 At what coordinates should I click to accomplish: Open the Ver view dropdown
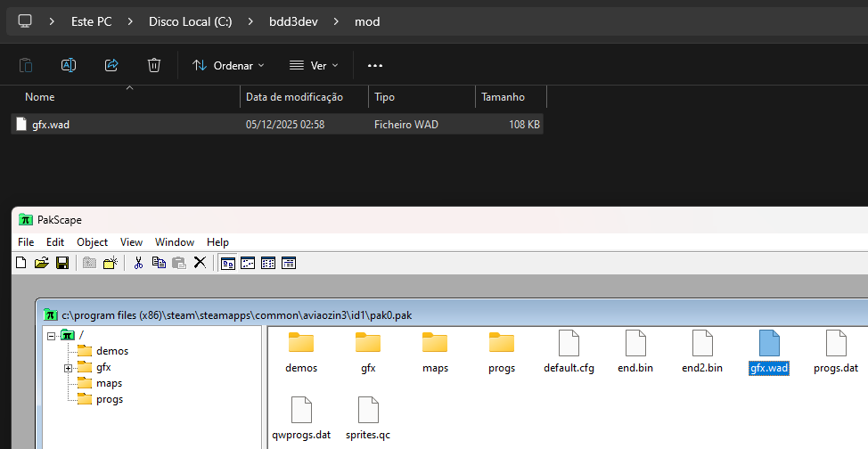click(x=314, y=65)
